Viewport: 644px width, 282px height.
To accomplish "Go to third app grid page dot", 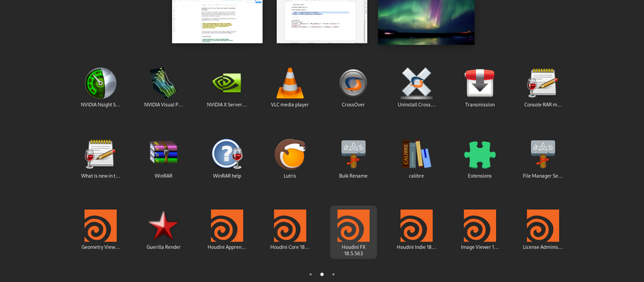I will (333, 274).
